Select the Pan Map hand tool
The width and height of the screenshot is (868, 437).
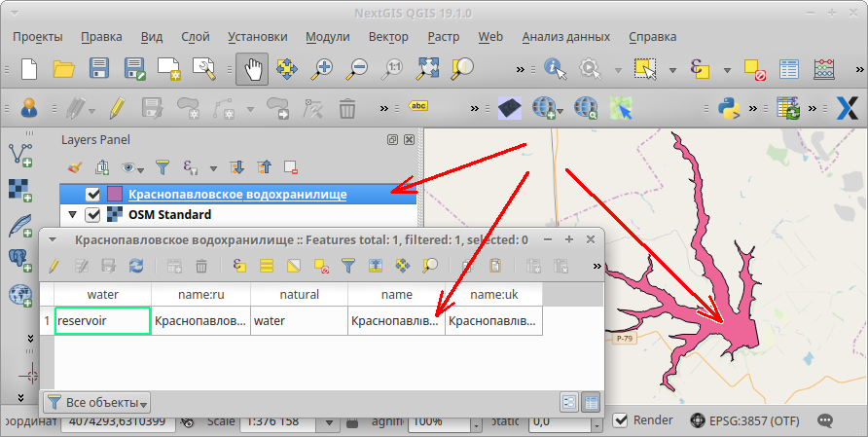pyautogui.click(x=252, y=69)
